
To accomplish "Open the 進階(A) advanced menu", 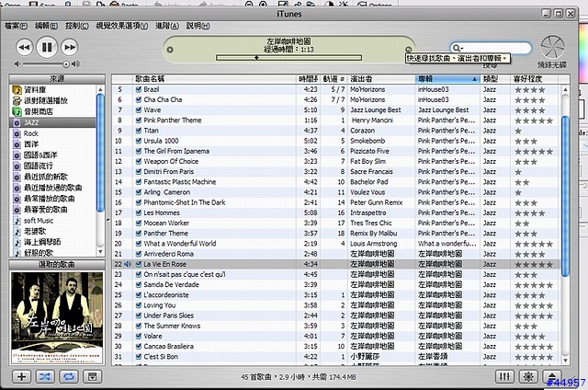I will click(x=167, y=26).
